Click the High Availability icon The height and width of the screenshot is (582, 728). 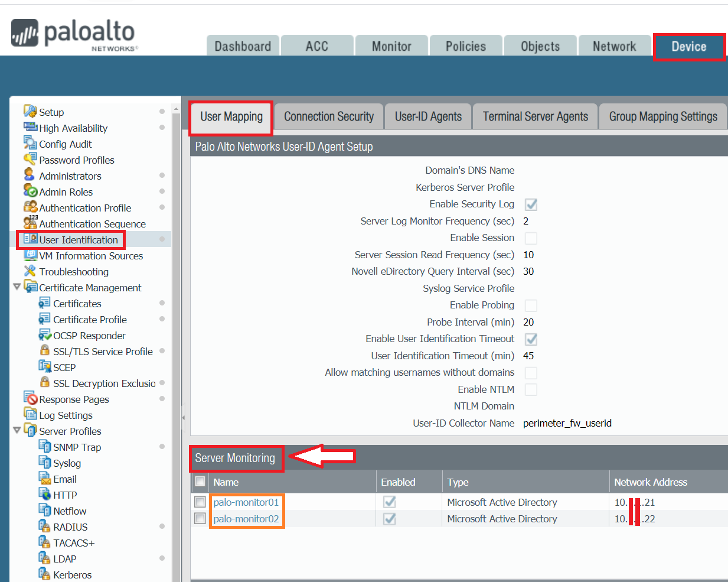[x=30, y=127]
